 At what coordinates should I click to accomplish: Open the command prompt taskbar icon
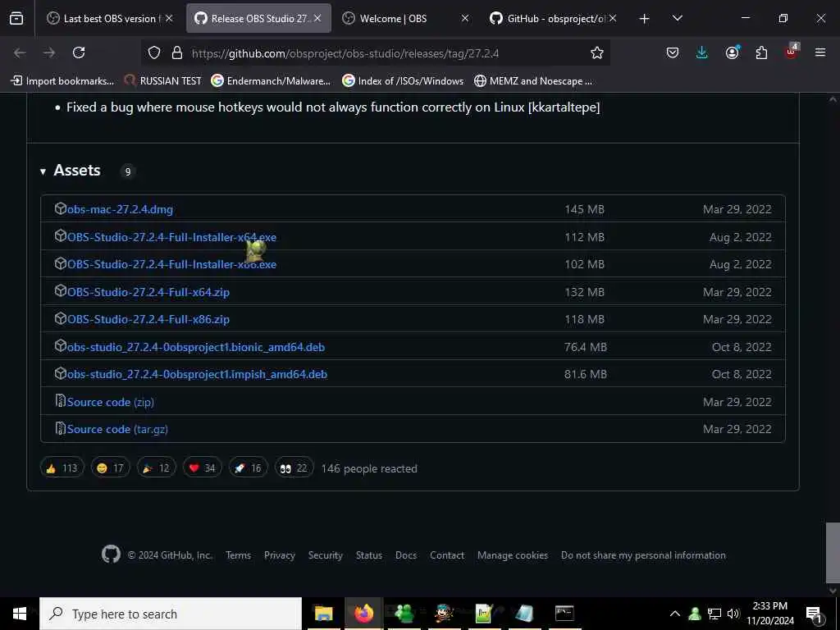564,614
